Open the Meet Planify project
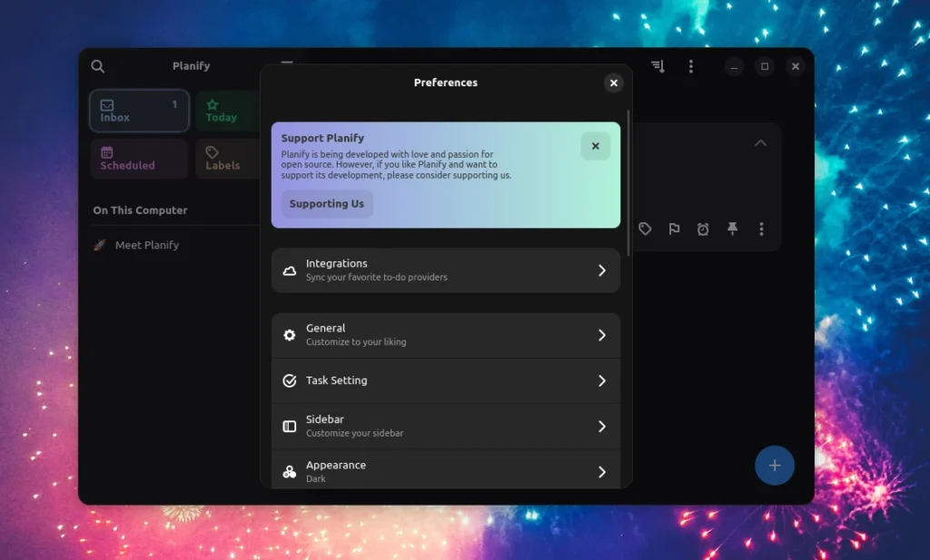 coord(147,245)
